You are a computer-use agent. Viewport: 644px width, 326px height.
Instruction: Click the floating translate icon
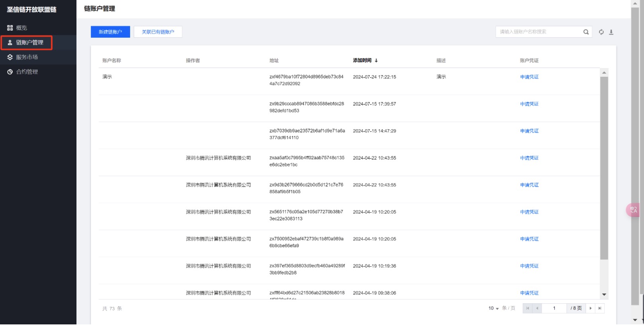[x=633, y=210]
